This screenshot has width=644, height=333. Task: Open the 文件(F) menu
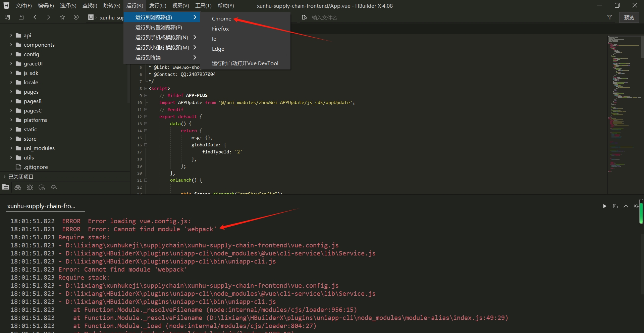pos(24,6)
